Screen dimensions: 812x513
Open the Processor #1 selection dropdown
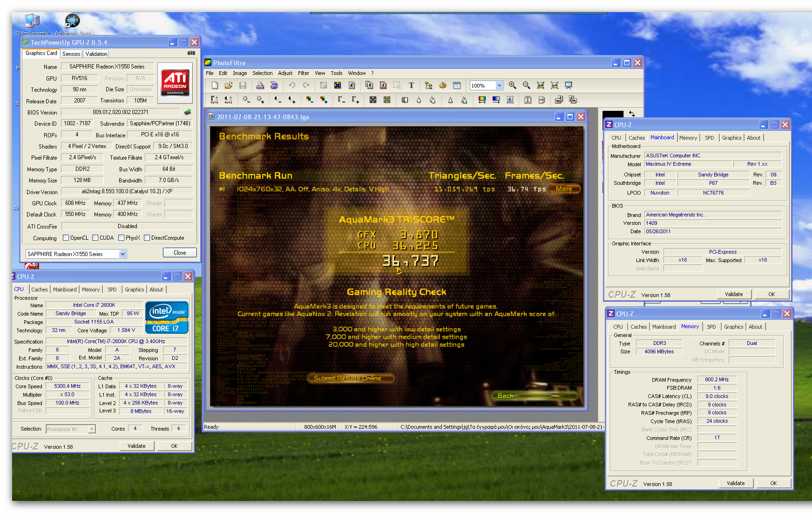click(x=92, y=429)
